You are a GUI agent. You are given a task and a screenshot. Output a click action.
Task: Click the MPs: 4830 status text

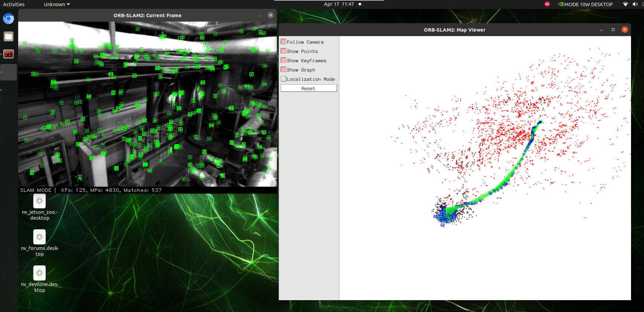click(x=105, y=190)
